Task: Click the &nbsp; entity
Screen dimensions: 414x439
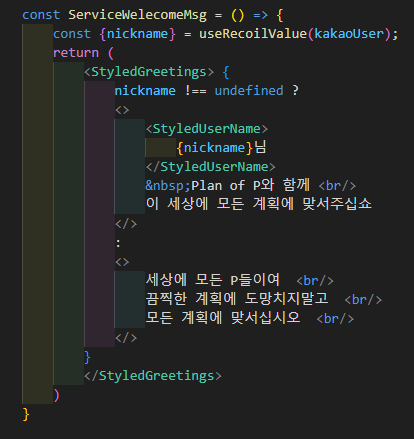Action: tap(168, 186)
